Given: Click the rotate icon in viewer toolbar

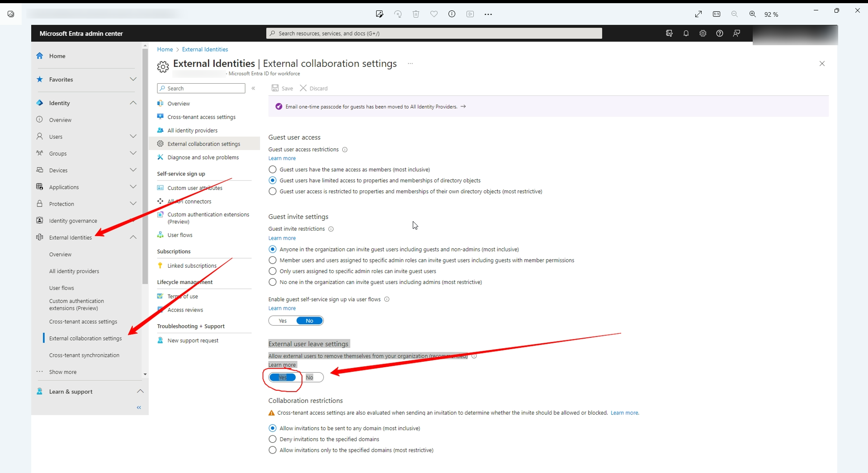Looking at the screenshot, I should [398, 14].
